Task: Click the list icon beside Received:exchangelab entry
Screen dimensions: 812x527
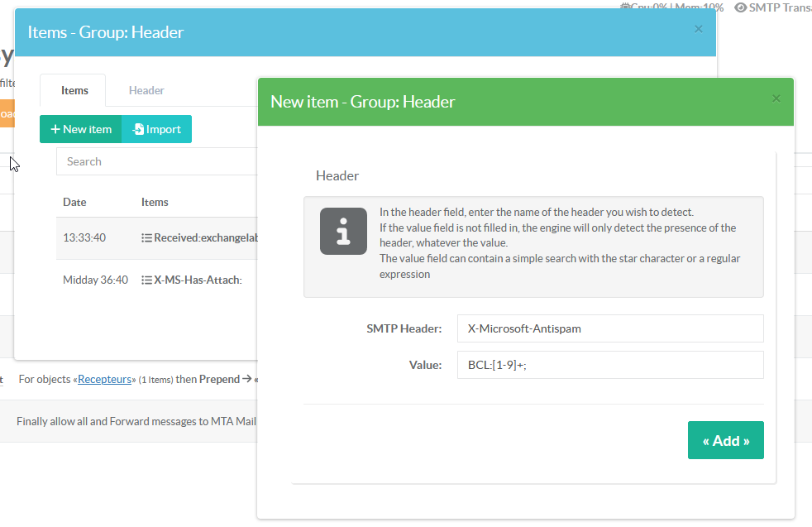Action: (x=146, y=237)
